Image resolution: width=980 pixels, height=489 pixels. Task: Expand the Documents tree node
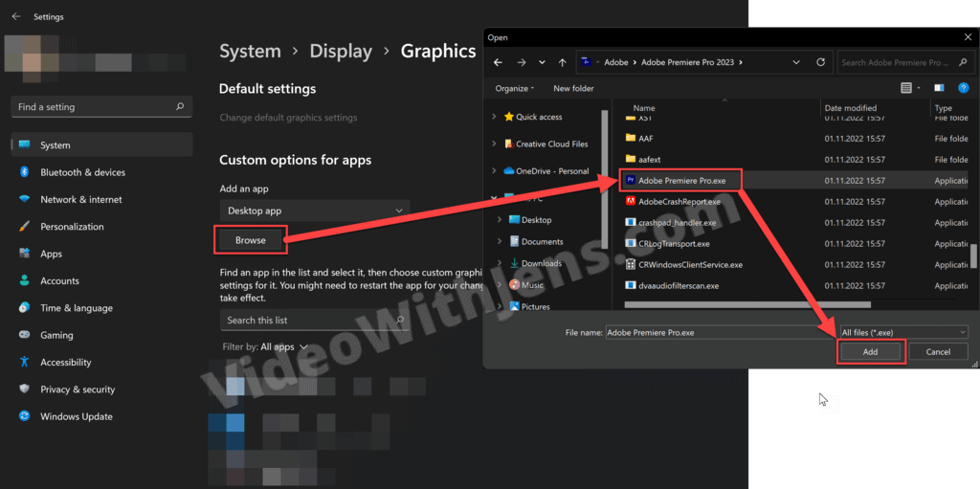click(500, 241)
